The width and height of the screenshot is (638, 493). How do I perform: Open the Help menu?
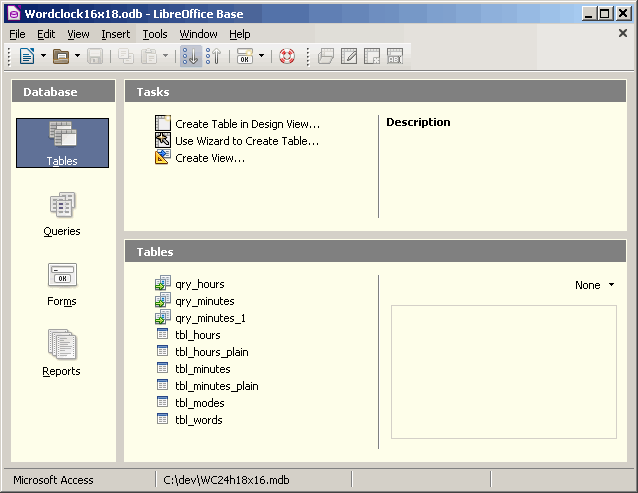pos(240,34)
